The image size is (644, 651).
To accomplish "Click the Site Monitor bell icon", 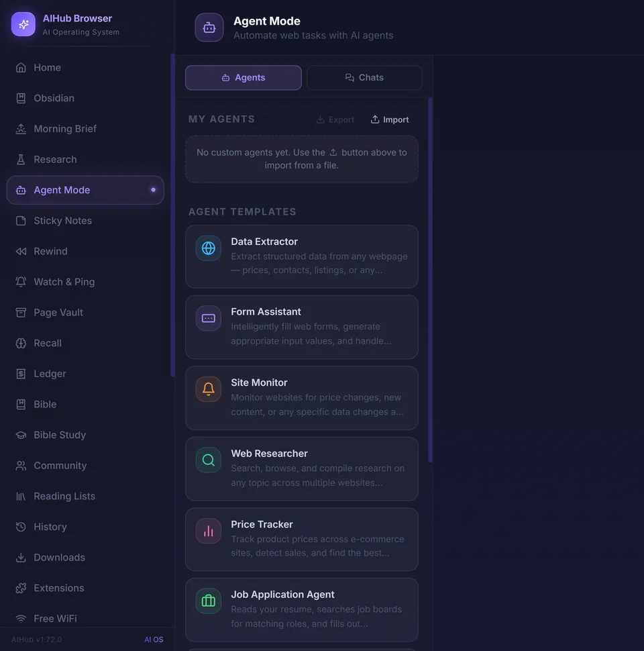I will pos(209,389).
